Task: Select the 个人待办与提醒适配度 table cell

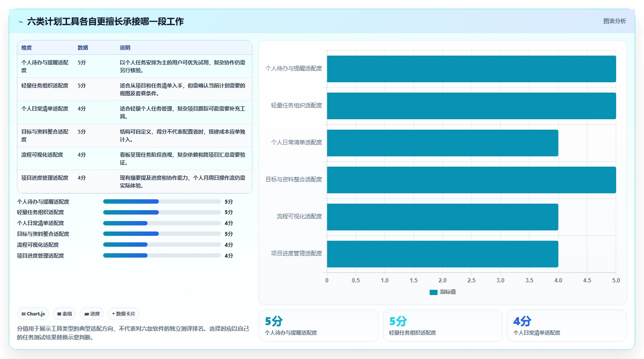Action: coord(45,66)
